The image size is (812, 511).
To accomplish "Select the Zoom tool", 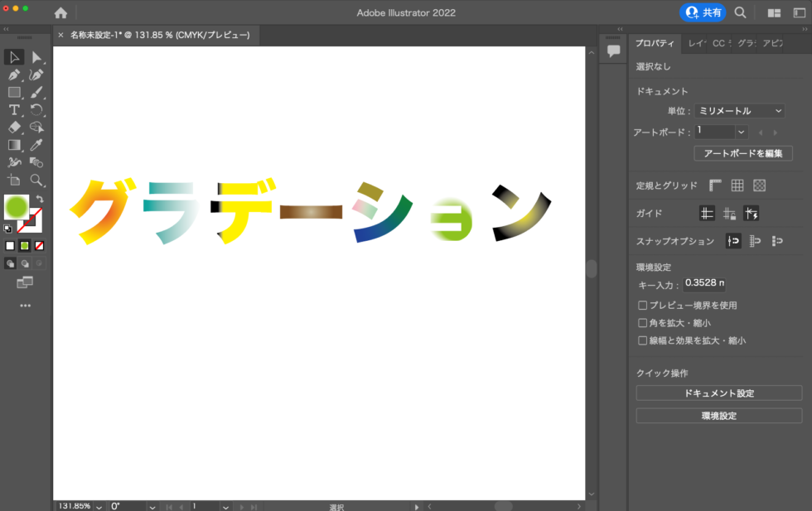I will [37, 180].
